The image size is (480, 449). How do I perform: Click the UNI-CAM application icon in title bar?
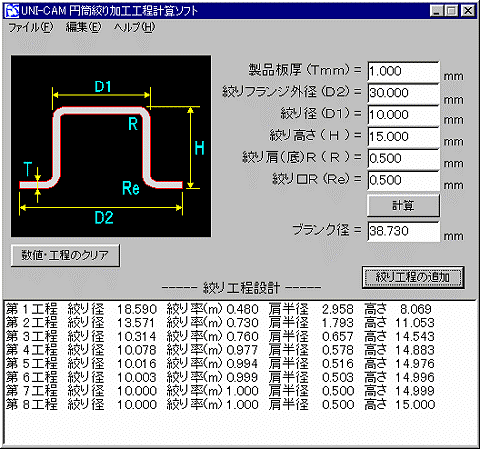[12, 11]
